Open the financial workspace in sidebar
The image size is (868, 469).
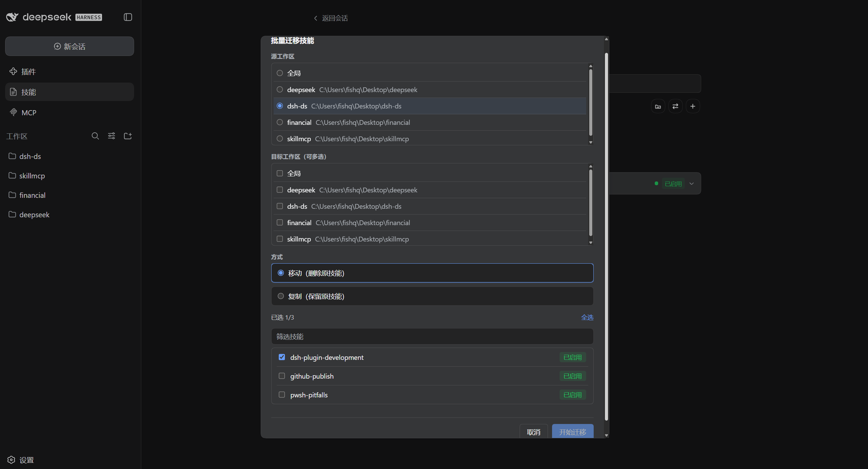(70, 195)
